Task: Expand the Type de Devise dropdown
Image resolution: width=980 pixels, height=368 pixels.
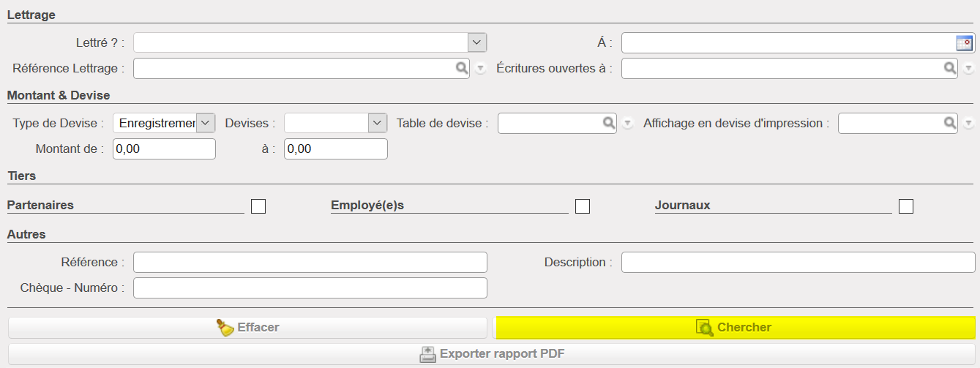Action: click(206, 123)
